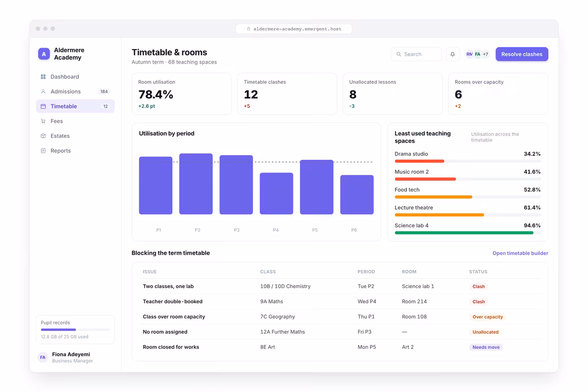Click Fiona Adeyemi's name in sidebar
Viewport: 588px width, 392px height.
click(x=71, y=354)
